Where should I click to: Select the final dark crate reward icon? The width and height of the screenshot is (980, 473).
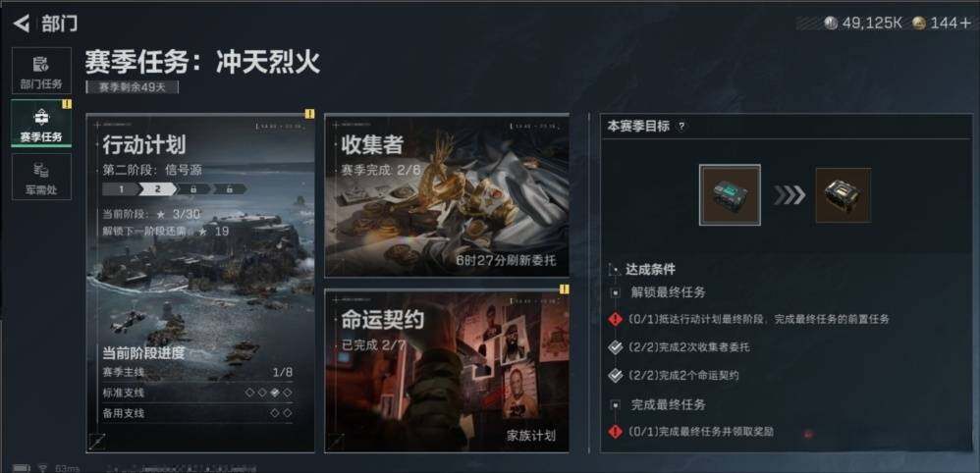click(844, 195)
